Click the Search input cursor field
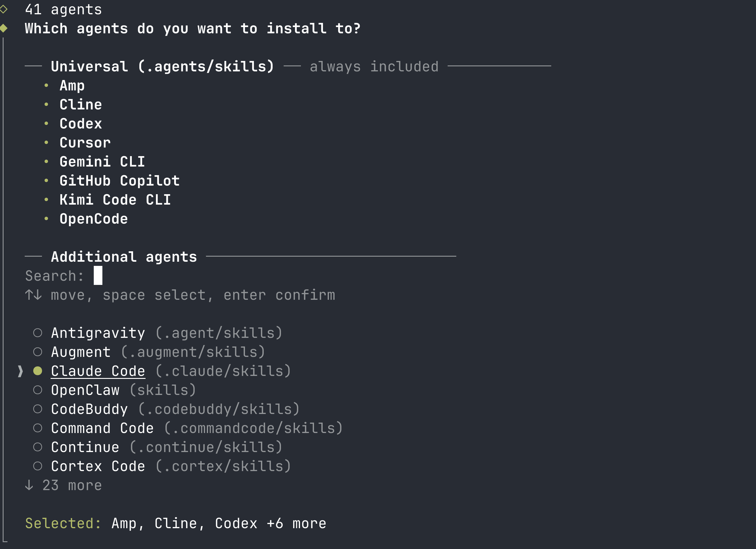Viewport: 756px width, 549px height. 98,276
